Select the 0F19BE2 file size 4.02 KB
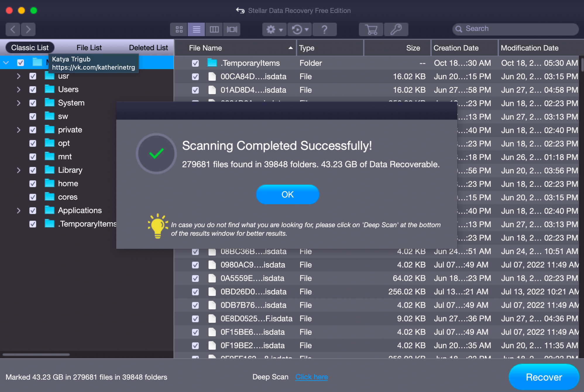584x392 pixels. click(411, 345)
